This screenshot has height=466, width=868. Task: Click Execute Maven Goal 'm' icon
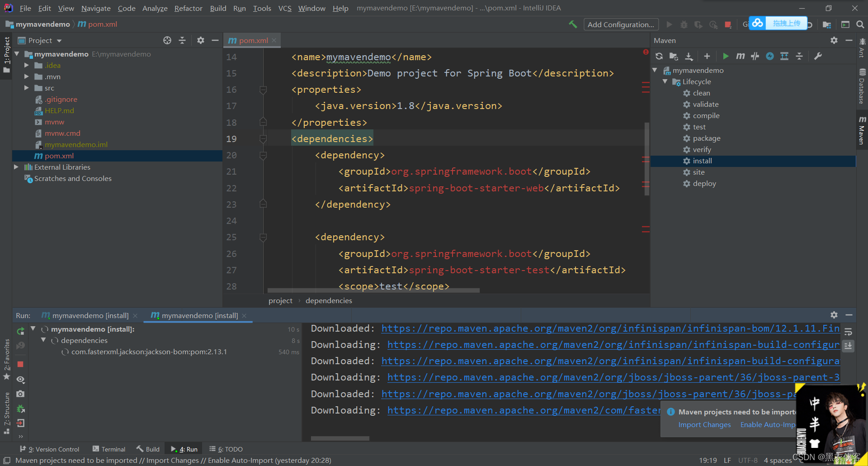pos(740,56)
